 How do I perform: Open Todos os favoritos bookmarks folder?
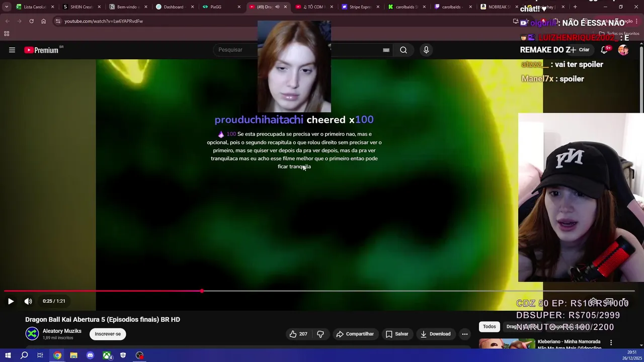coord(619,34)
